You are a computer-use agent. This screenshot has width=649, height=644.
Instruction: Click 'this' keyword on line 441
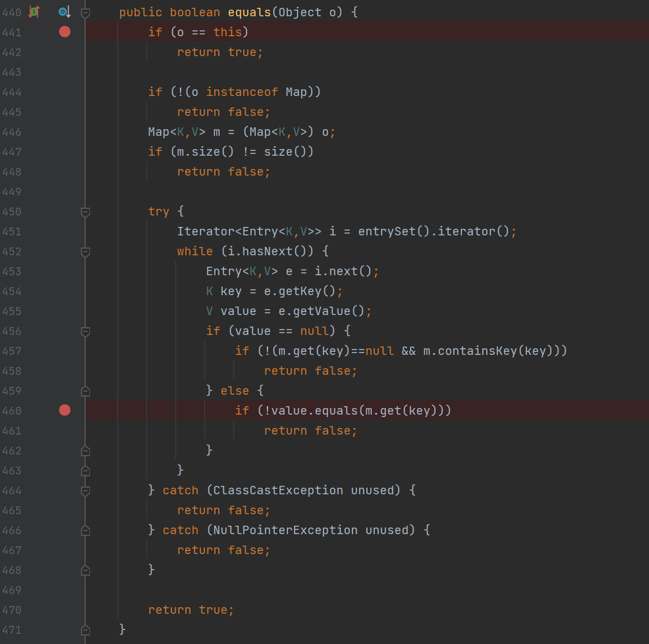coord(228,32)
